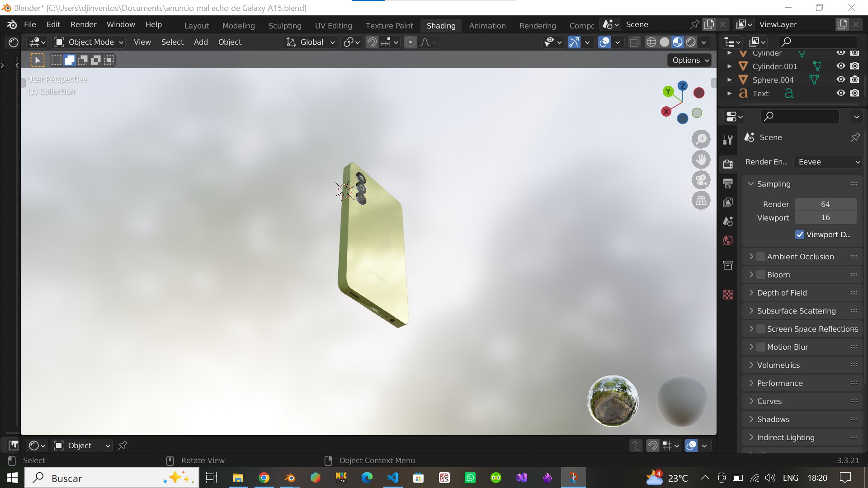Image resolution: width=868 pixels, height=488 pixels.
Task: Toggle viewport gizmos in the 3D viewport header
Action: (x=574, y=42)
